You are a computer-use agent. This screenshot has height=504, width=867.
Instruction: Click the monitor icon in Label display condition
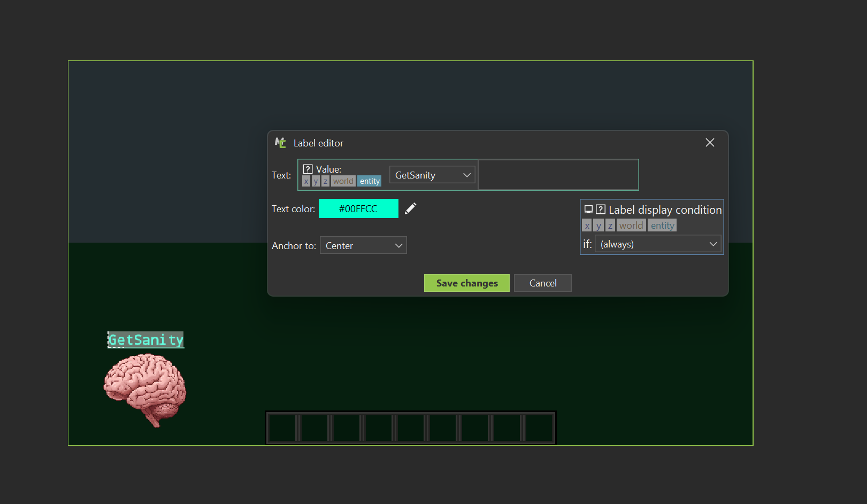coord(588,210)
